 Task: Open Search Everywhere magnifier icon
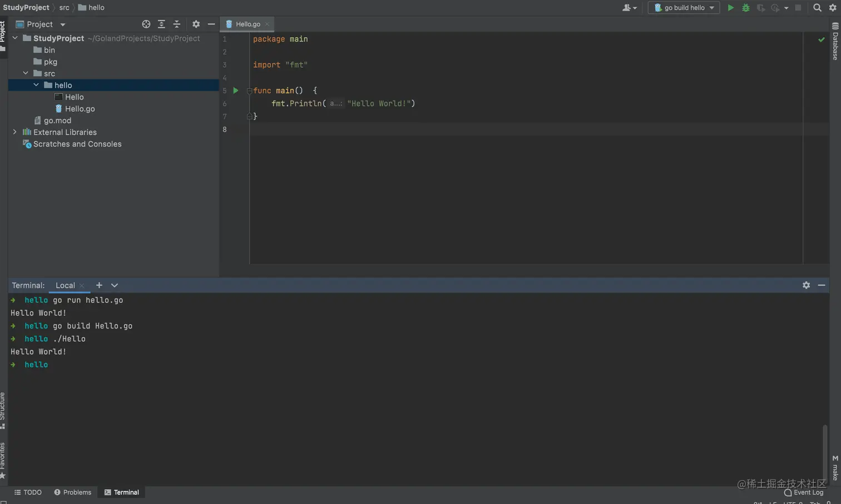pyautogui.click(x=817, y=8)
